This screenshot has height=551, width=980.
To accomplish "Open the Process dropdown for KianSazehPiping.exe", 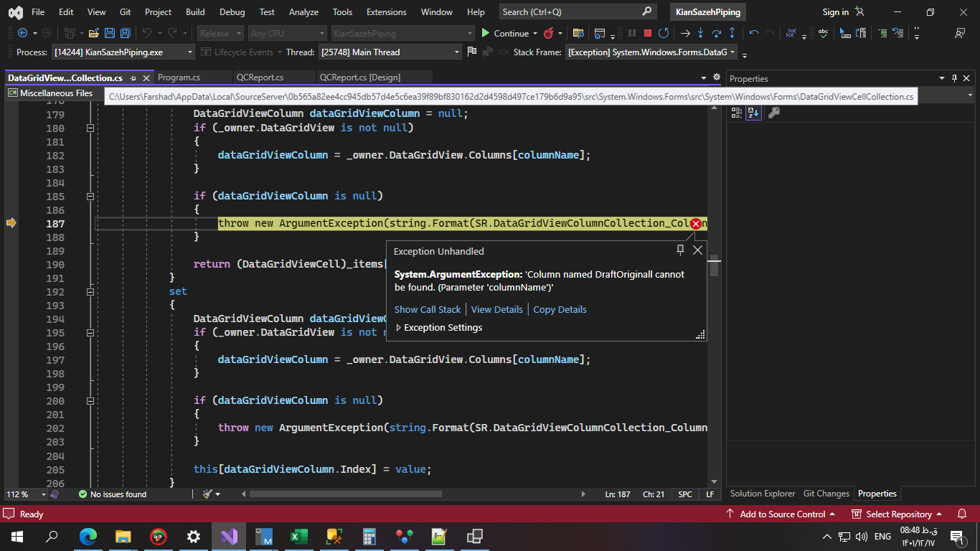I will (x=190, y=52).
